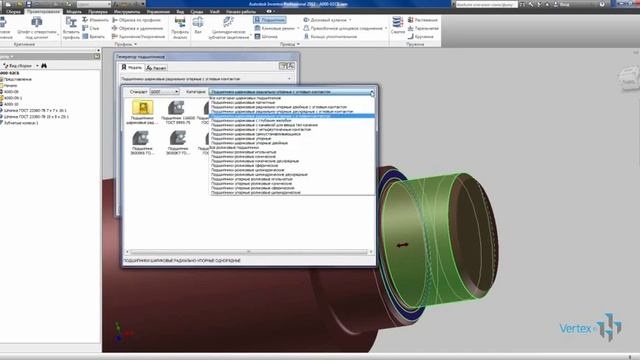Click the search field in title bar
The width and height of the screenshot is (640, 360).
pyautogui.click(x=486, y=4)
